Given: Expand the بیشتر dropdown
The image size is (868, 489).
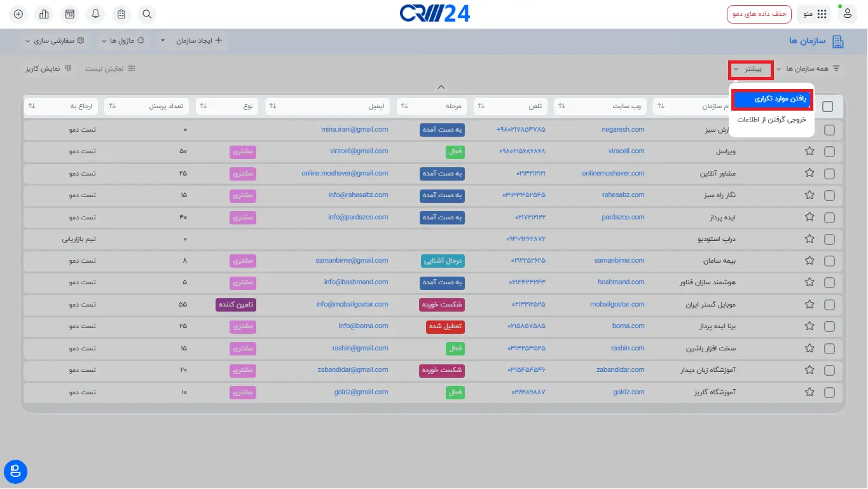Looking at the screenshot, I should pyautogui.click(x=751, y=69).
